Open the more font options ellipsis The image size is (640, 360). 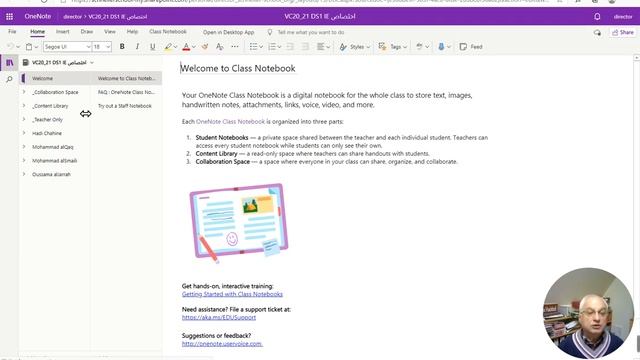pos(235,47)
